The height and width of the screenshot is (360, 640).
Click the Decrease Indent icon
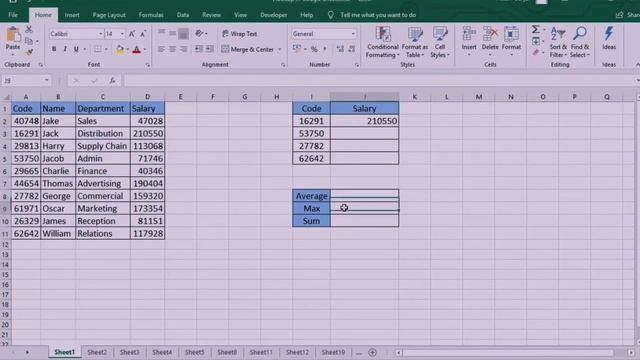(198, 49)
